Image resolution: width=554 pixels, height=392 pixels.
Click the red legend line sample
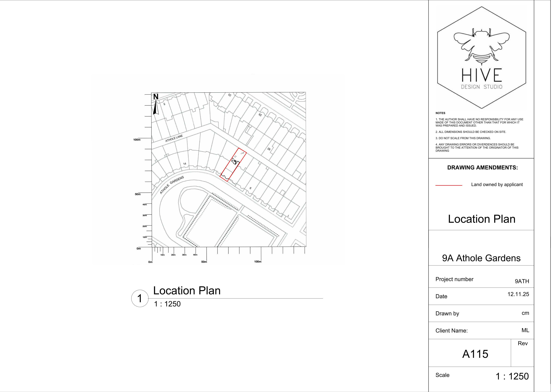[x=449, y=185]
